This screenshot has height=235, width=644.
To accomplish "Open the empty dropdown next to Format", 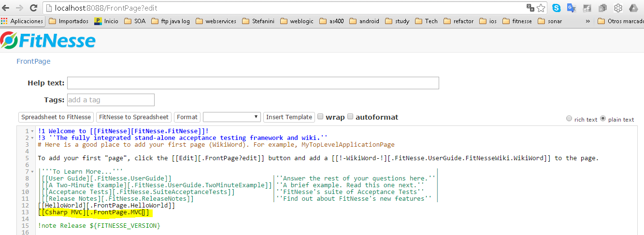I will click(232, 117).
